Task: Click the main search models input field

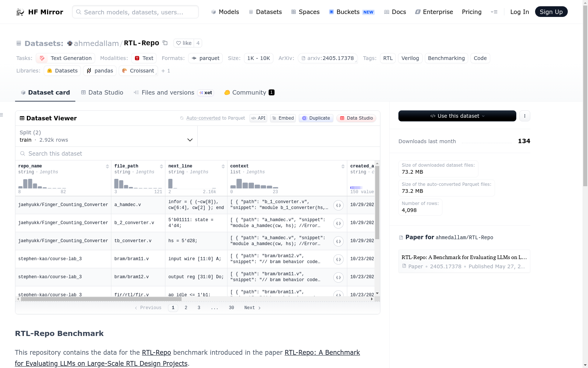Action: tap(135, 12)
